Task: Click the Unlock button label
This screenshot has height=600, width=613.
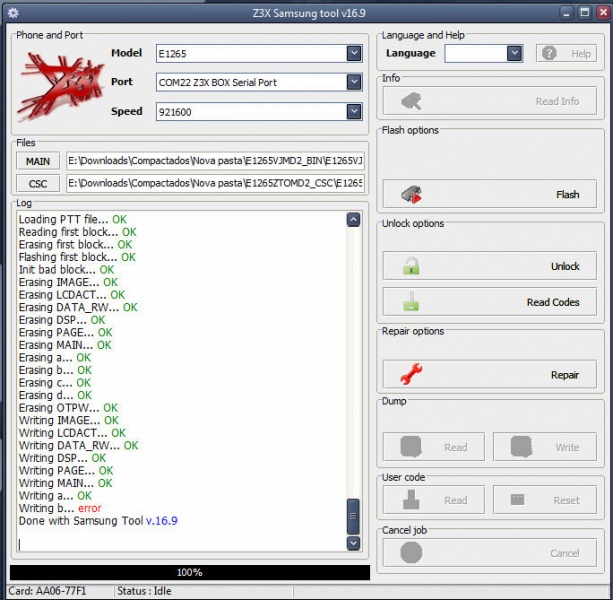Action: coord(565,266)
